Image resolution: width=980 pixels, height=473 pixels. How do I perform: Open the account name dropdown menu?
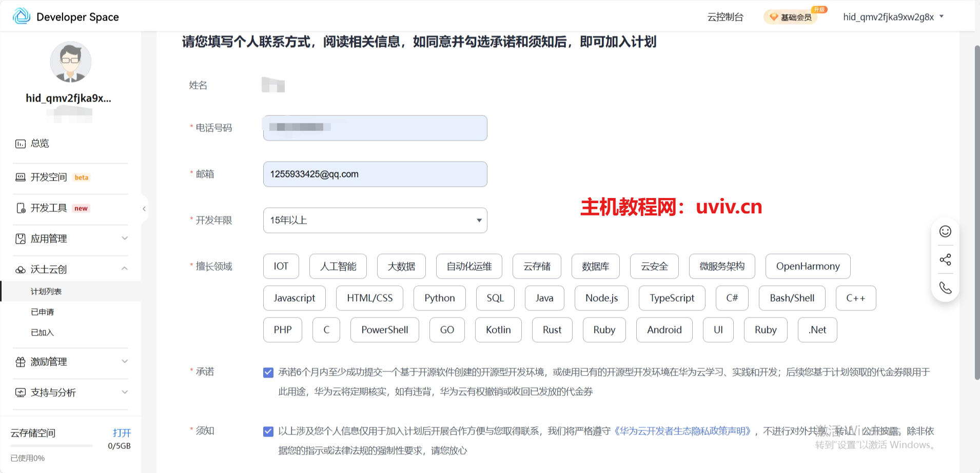coord(893,17)
